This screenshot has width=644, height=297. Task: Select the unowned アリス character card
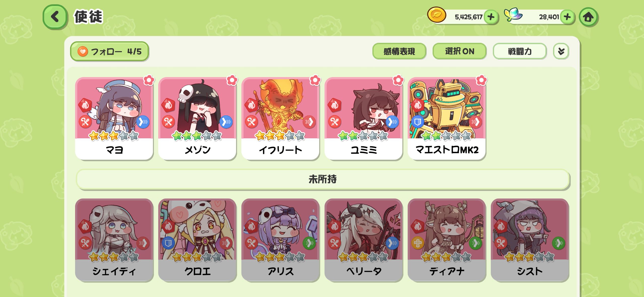pos(280,240)
